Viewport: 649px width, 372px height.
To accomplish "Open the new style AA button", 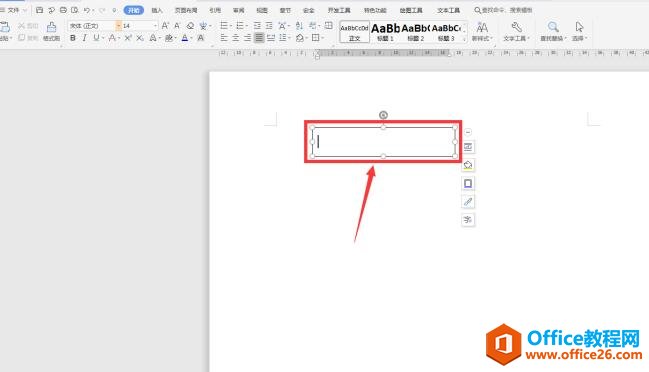I will click(x=482, y=31).
